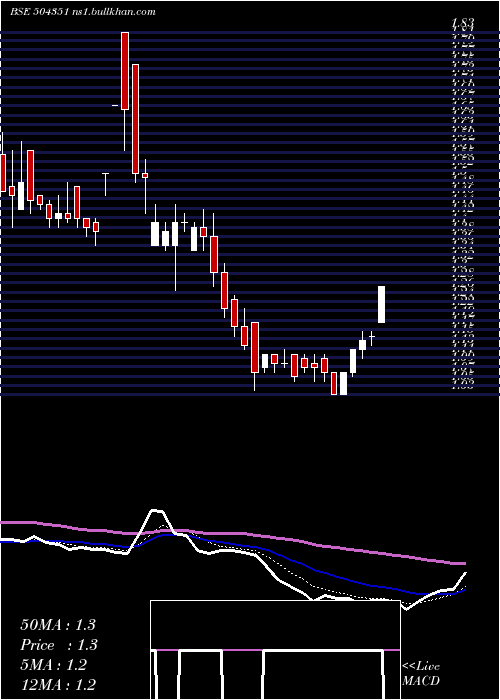Click the <<Live MACD label
The width and height of the screenshot is (500, 700).
point(421,674)
